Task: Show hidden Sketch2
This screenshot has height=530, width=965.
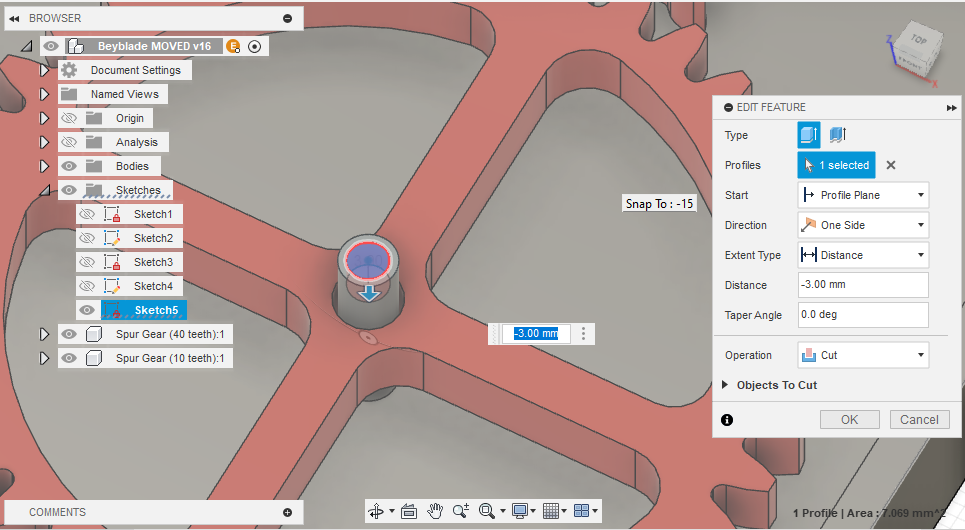Action: (x=87, y=238)
